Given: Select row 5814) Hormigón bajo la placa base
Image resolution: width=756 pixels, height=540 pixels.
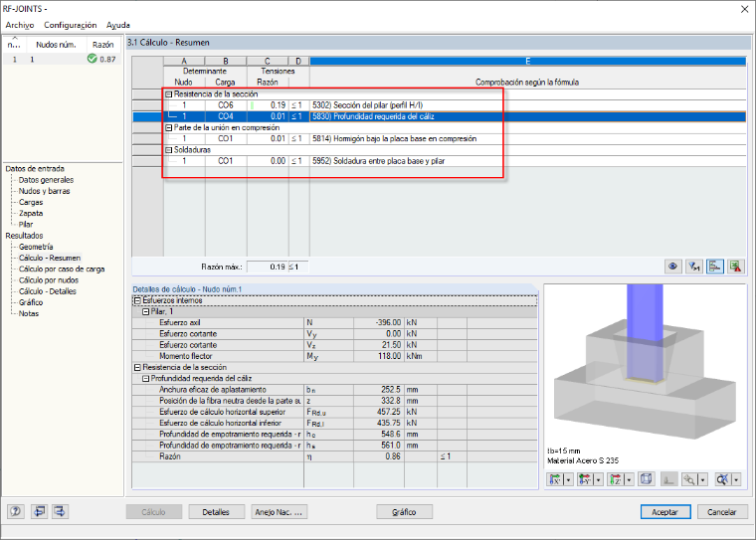Looking at the screenshot, I should pyautogui.click(x=439, y=139).
